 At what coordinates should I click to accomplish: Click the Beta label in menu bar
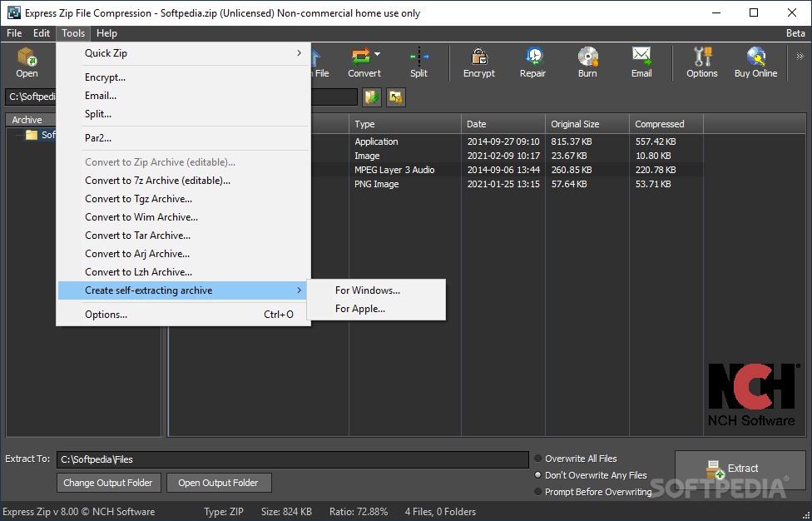pyautogui.click(x=795, y=33)
